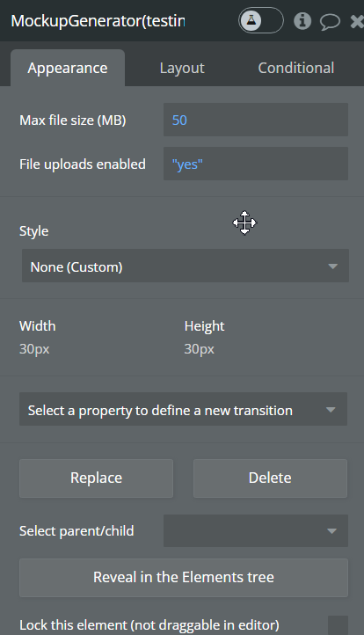Click the Delete button
The image size is (364, 635).
tap(270, 478)
